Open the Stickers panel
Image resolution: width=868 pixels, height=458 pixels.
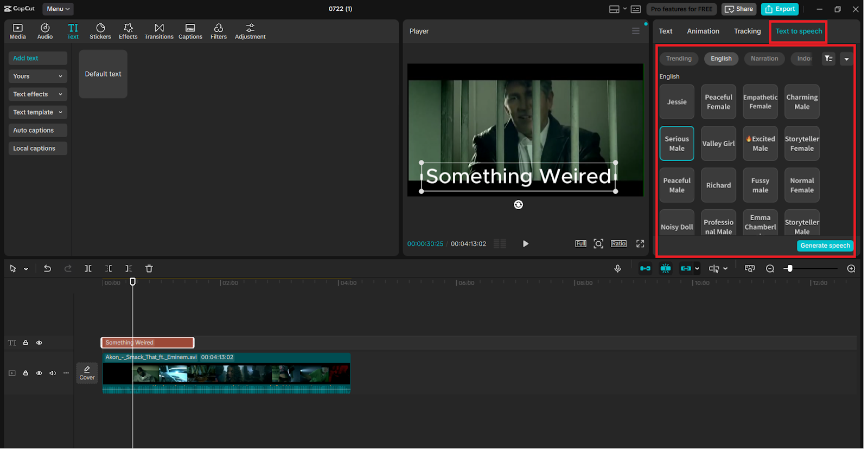100,31
